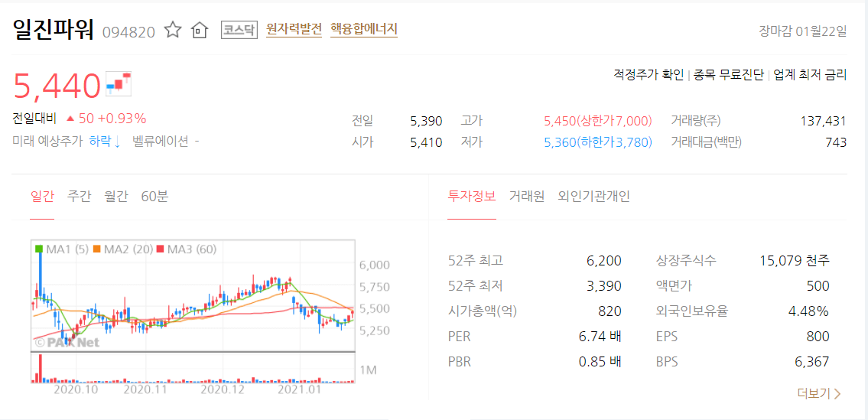Image resolution: width=868 pixels, height=420 pixels.
Task: Click the 거래량(주) value 137,431
Action: point(824,120)
